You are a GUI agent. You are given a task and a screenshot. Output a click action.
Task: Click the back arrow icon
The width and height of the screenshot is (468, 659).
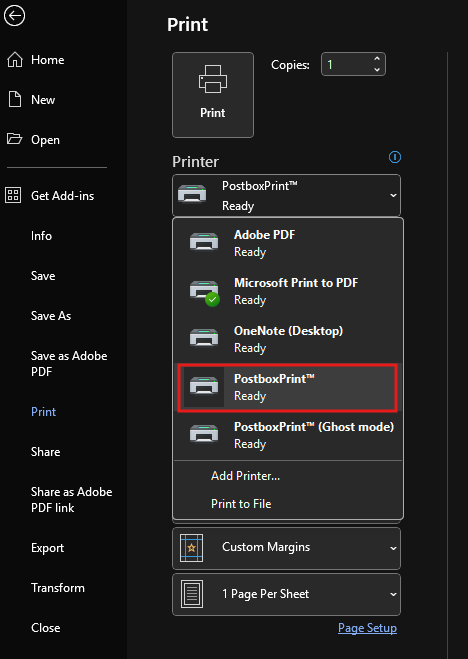14,16
